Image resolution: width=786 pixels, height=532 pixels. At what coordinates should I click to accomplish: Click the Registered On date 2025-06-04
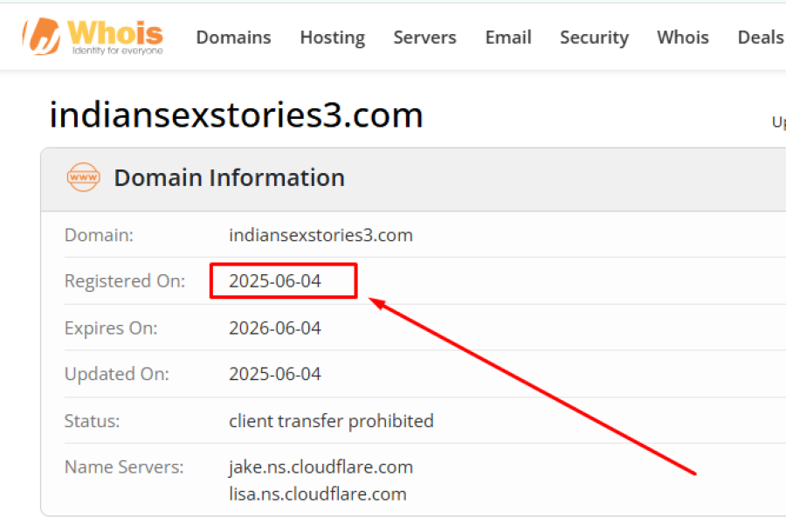point(275,281)
